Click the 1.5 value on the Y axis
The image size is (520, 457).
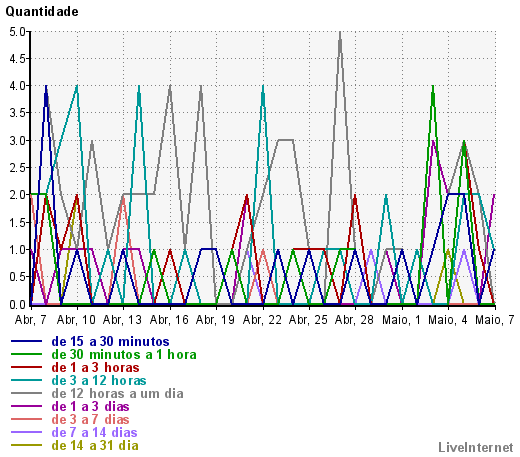pos(17,223)
